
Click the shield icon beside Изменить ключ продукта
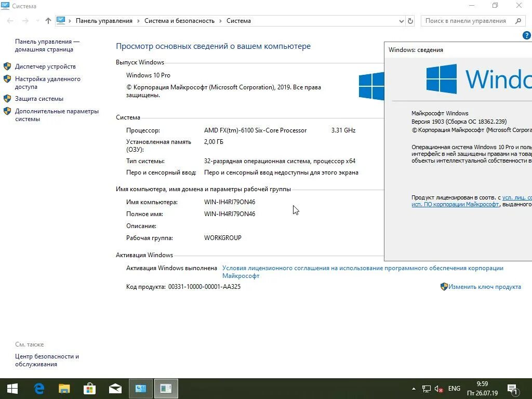pyautogui.click(x=444, y=287)
